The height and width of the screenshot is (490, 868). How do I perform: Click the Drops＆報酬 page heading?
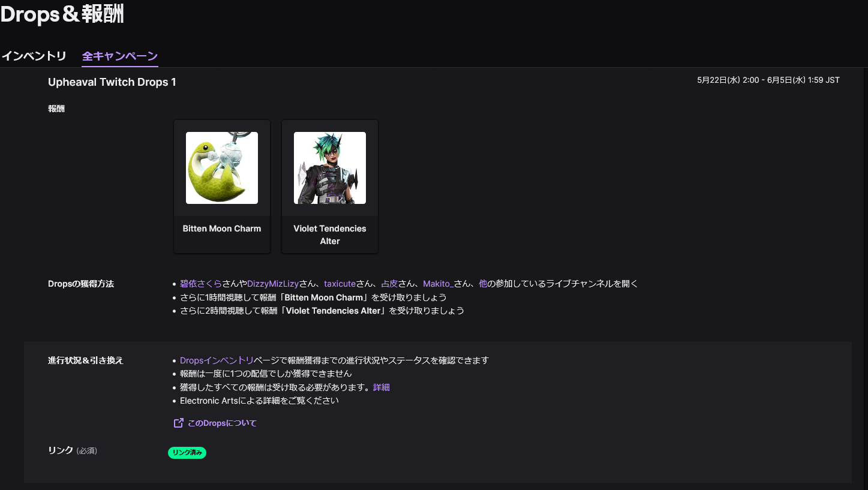coord(62,14)
